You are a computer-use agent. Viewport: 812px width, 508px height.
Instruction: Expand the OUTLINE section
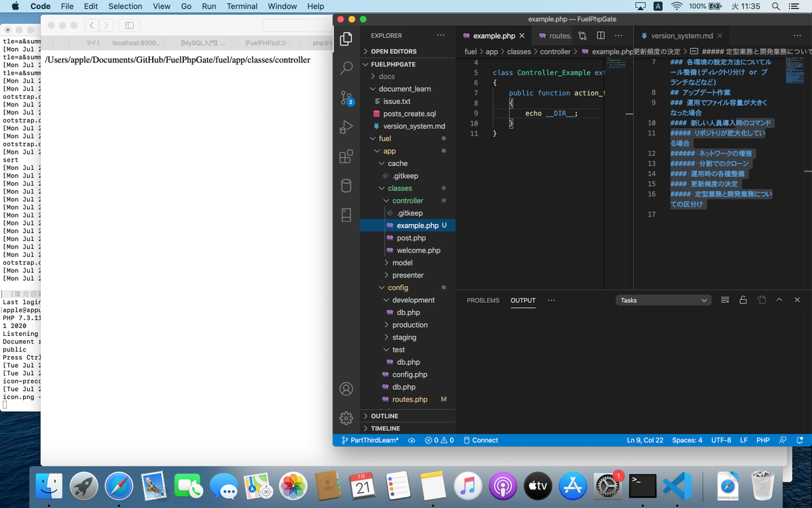[x=407, y=416]
